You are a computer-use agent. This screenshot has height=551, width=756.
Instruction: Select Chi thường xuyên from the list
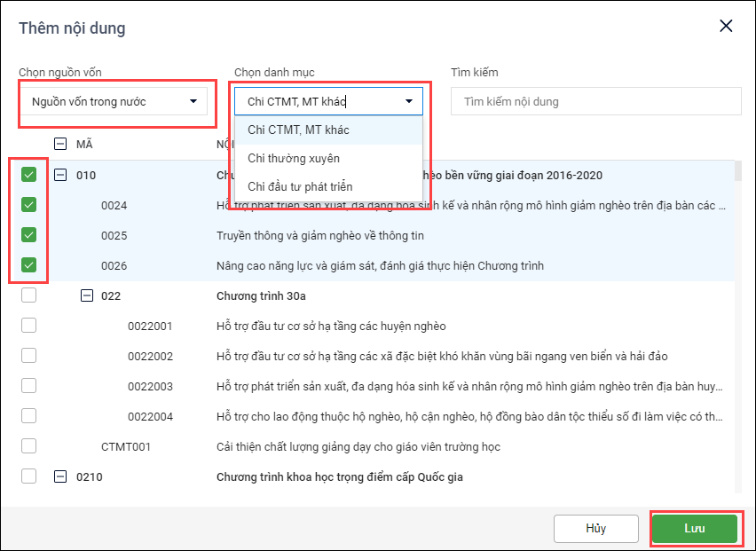coord(294,158)
